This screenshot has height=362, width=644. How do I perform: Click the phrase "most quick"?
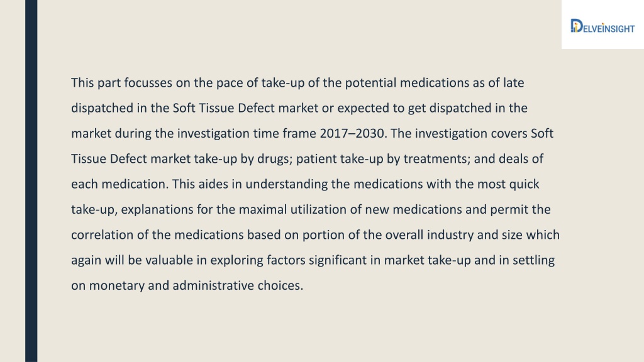[x=508, y=184]
